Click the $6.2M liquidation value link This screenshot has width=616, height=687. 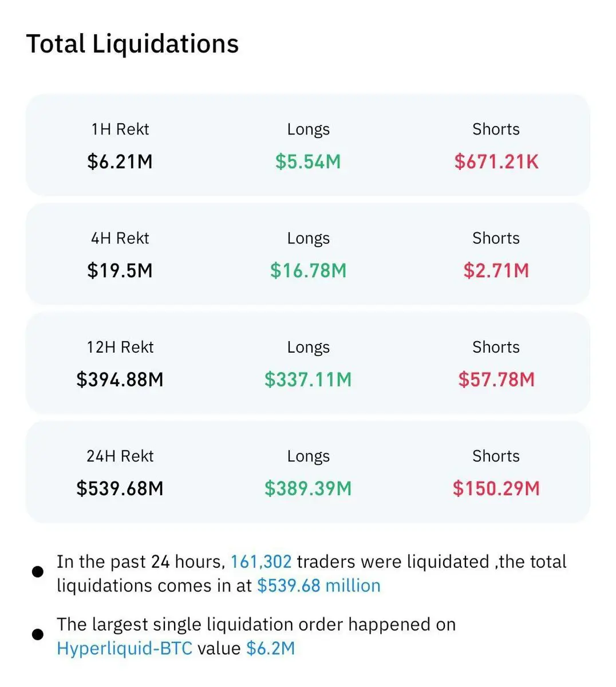tap(270, 648)
